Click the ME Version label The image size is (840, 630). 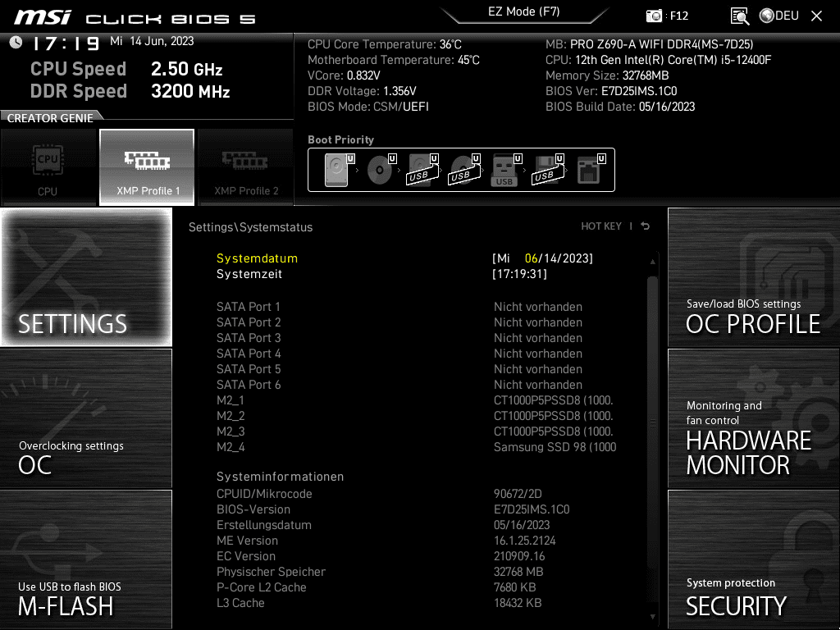(248, 541)
